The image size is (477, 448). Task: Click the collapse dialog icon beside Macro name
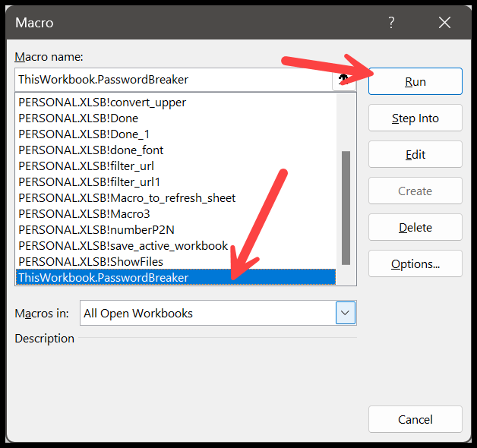coord(344,80)
